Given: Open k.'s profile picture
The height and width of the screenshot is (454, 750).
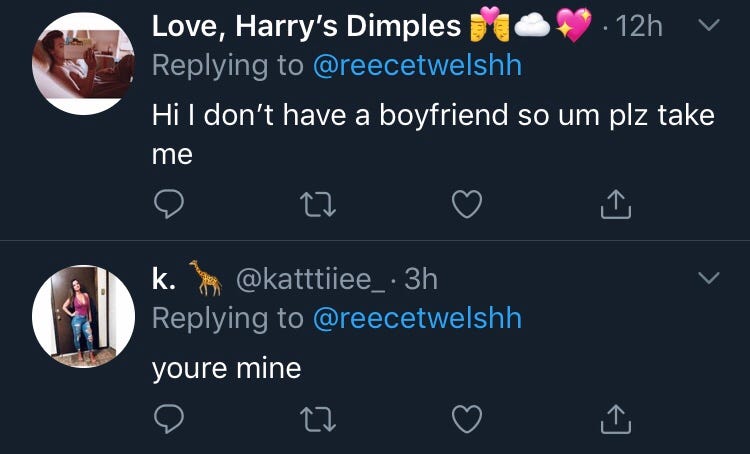Looking at the screenshot, I should tap(84, 316).
